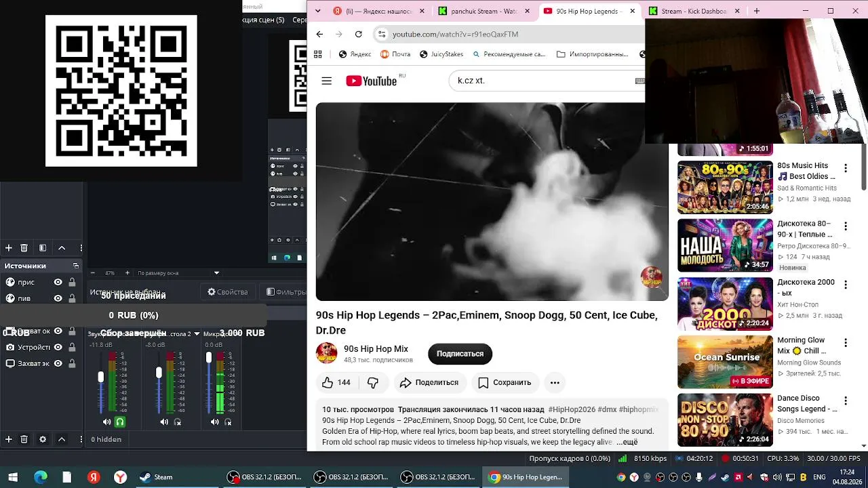Zoom out the OBS preview with minus
Viewport: 868px width, 488px height.
click(94, 273)
